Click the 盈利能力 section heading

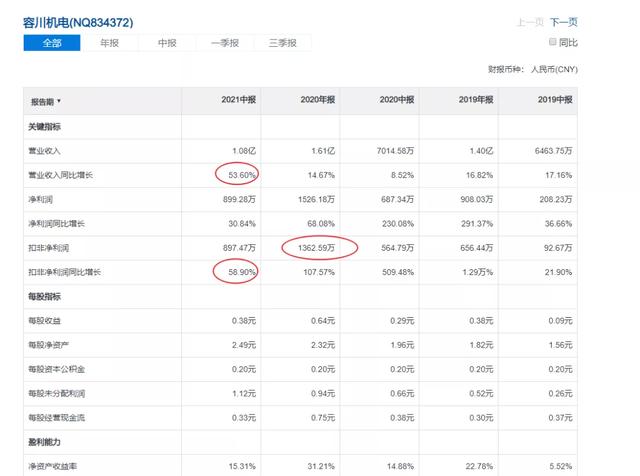pyautogui.click(x=44, y=442)
